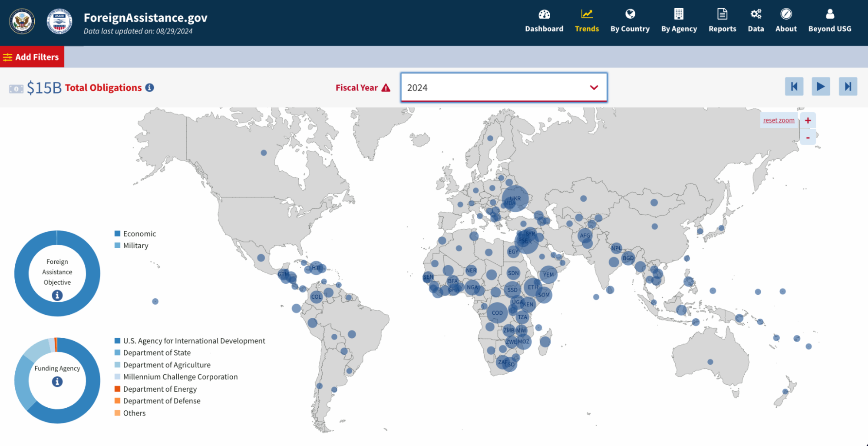
Task: Go to ForeignAssistance.gov home title
Action: (x=145, y=17)
